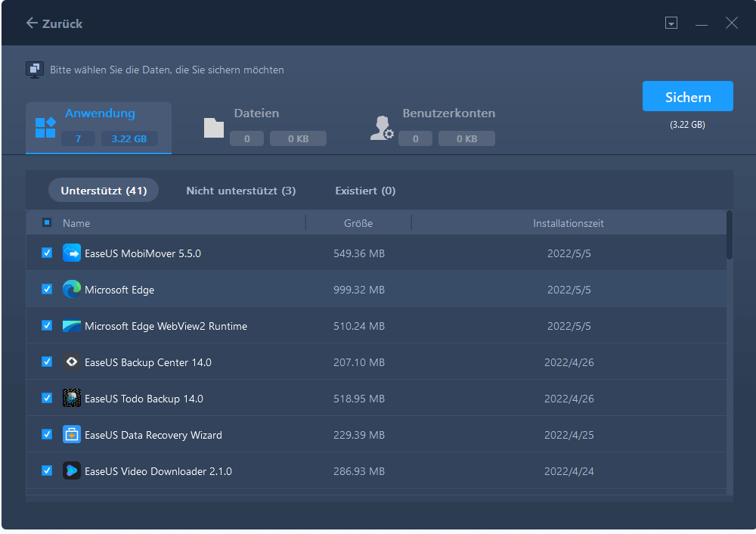The height and width of the screenshot is (534, 756).
Task: Click the 549.36 MB size value
Action: 359,253
